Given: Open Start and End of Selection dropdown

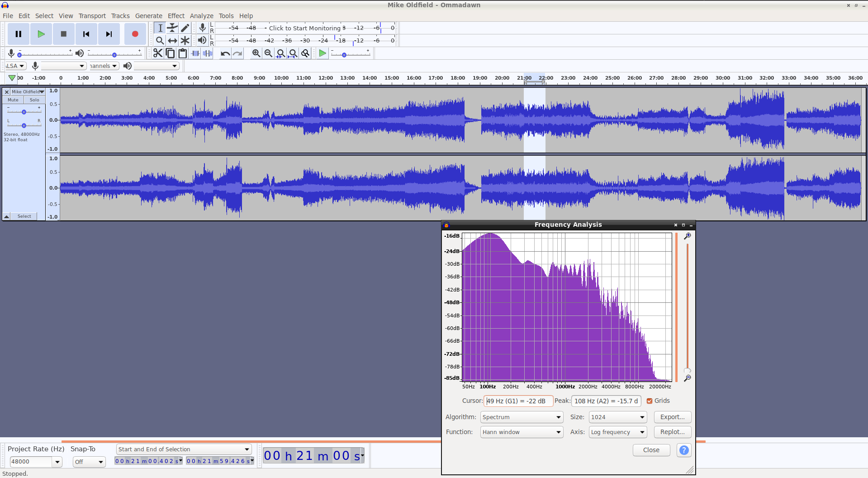Looking at the screenshot, I should tap(184, 449).
